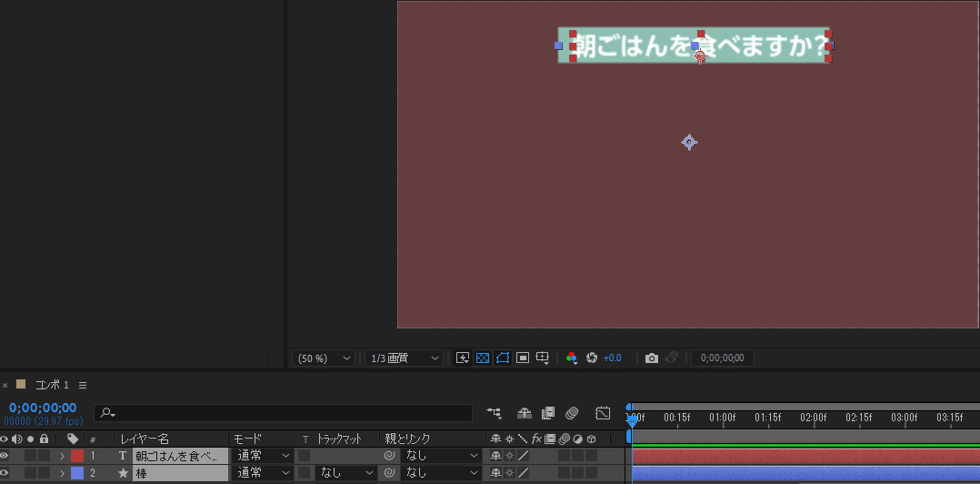Click the blue current timecode in timeline
The image size is (980, 484).
click(43, 408)
